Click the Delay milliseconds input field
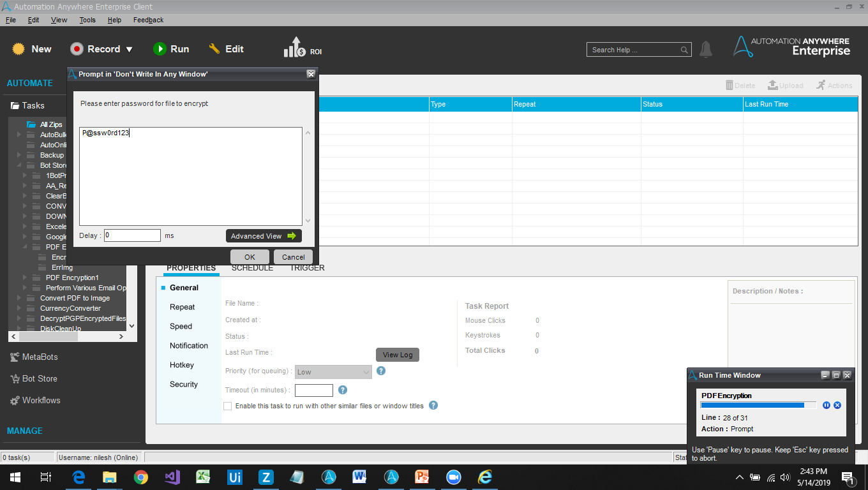This screenshot has height=490, width=868. coord(132,235)
